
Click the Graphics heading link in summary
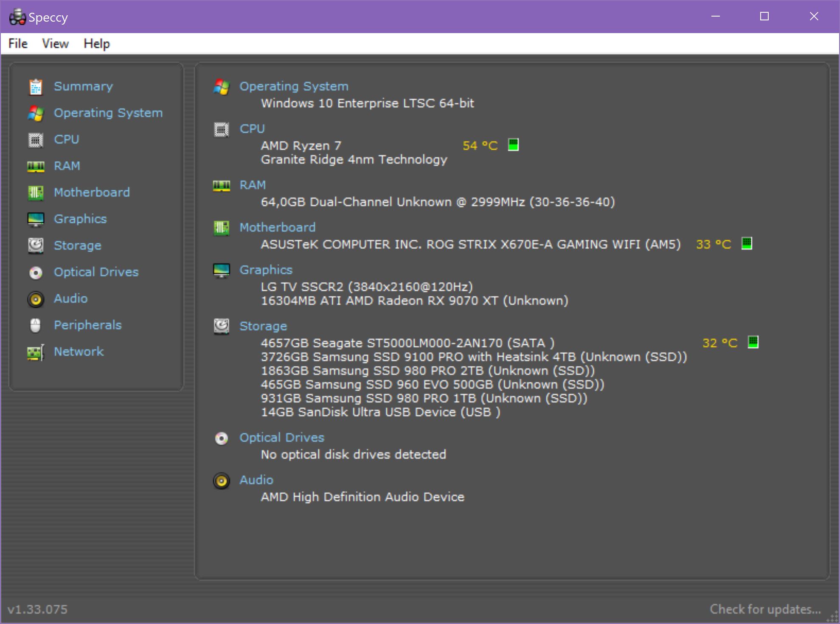coord(266,270)
